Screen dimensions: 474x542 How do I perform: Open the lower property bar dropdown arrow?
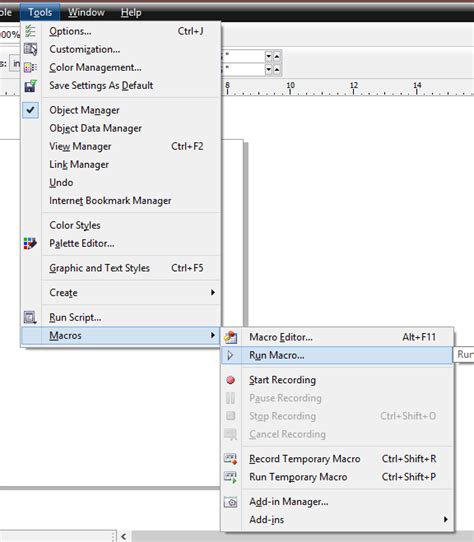(269, 70)
